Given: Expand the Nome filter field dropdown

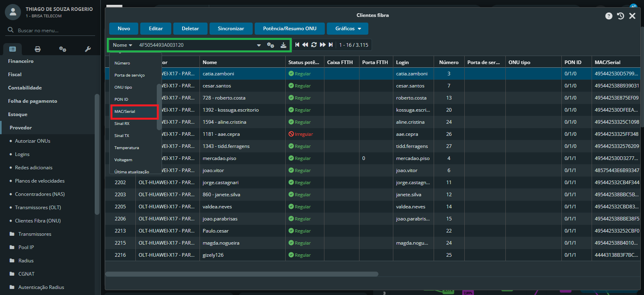Looking at the screenshot, I should click(x=123, y=45).
